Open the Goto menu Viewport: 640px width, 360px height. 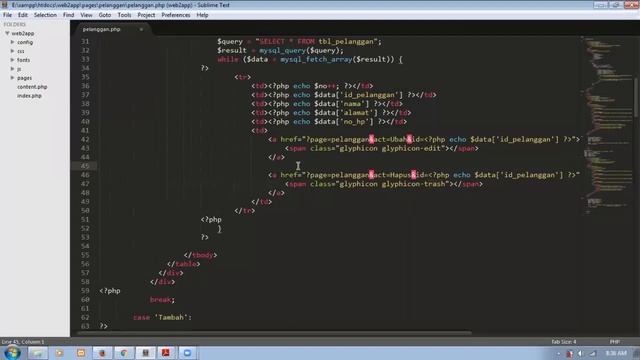[x=105, y=15]
